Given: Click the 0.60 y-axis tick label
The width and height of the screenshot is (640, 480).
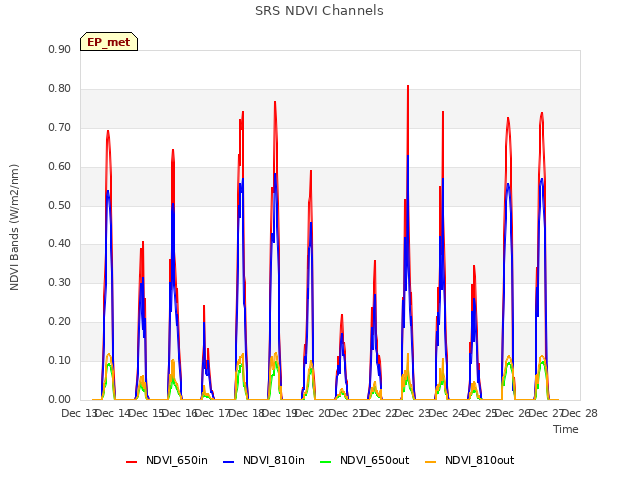Looking at the screenshot, I should (60, 167).
